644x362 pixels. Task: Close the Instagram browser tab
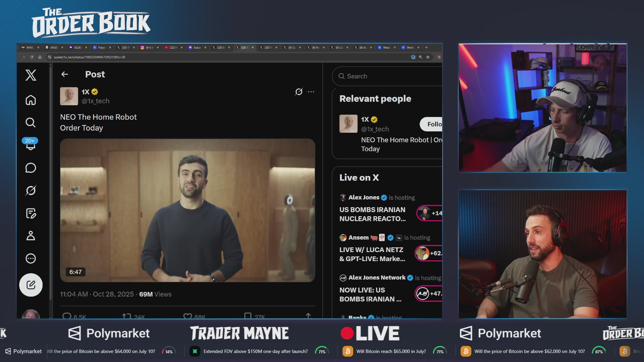158,47
